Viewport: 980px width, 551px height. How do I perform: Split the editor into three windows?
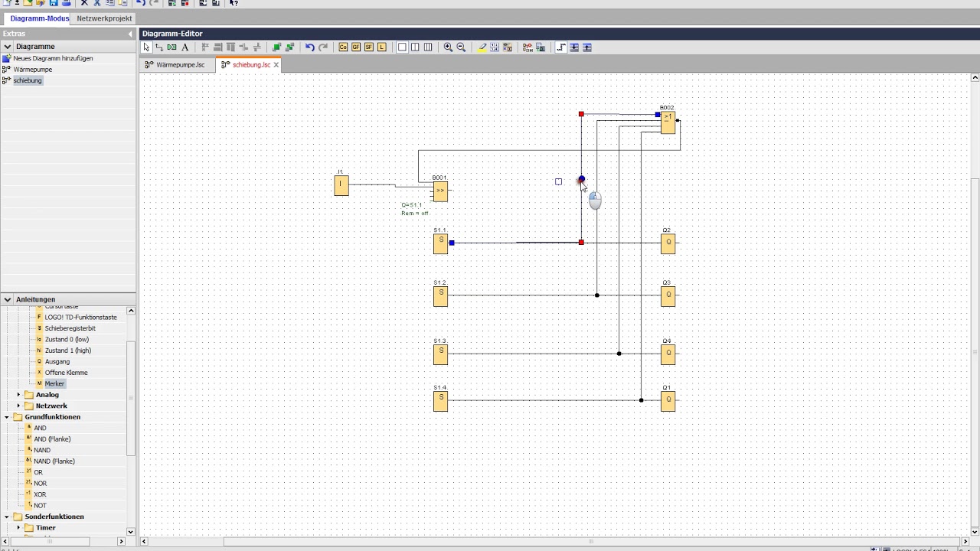[x=428, y=47]
